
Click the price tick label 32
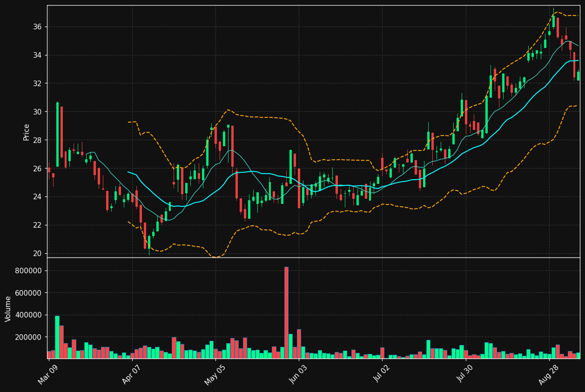pos(37,83)
